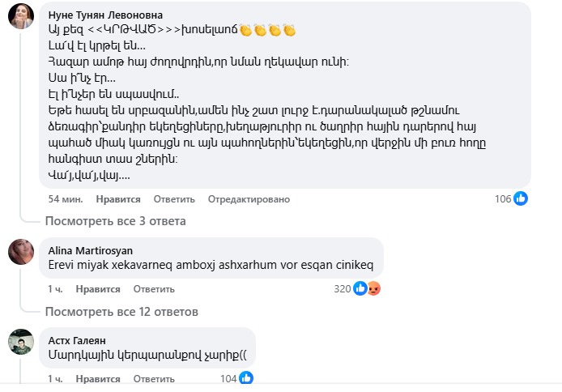This screenshot has height=392, width=562.
Task: Click Нуне Тунян's profile avatar
Action: click(20, 16)
